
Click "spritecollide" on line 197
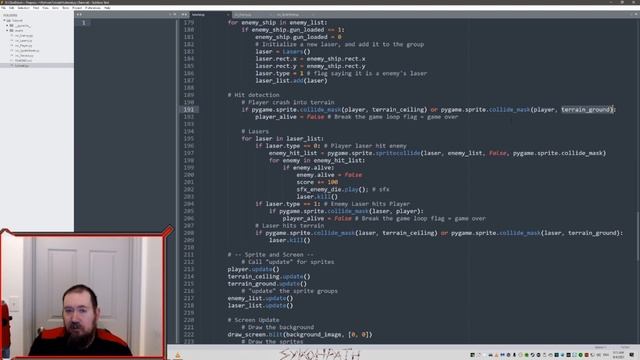point(398,153)
